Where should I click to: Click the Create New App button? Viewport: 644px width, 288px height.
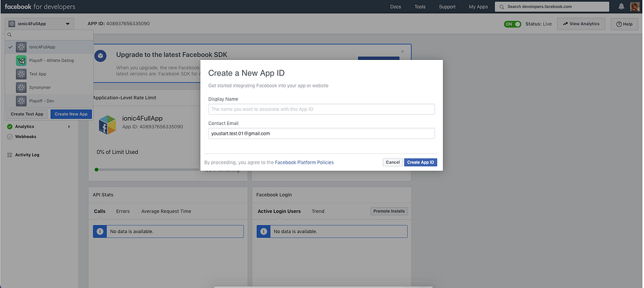pyautogui.click(x=71, y=114)
